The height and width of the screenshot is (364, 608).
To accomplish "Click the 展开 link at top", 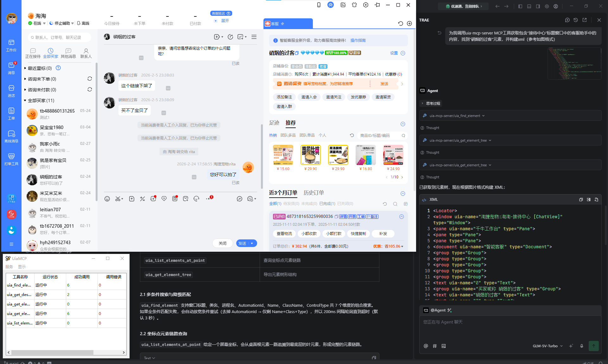I will click(x=225, y=21).
